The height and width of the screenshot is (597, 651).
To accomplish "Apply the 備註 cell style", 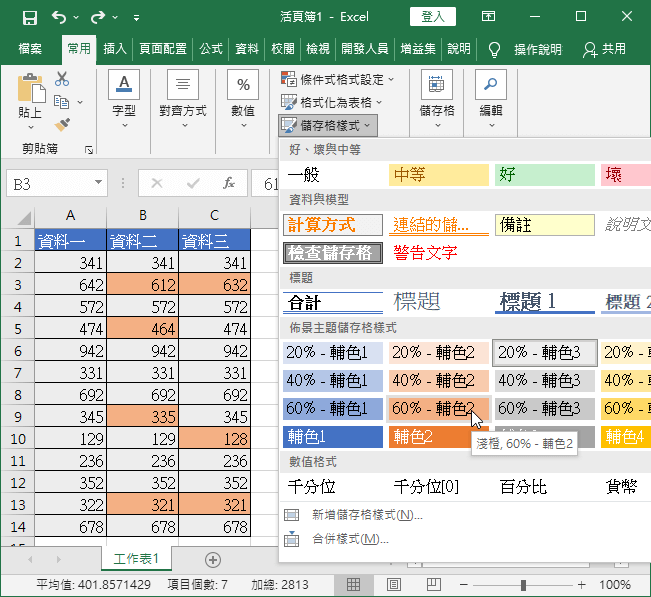I will 545,225.
